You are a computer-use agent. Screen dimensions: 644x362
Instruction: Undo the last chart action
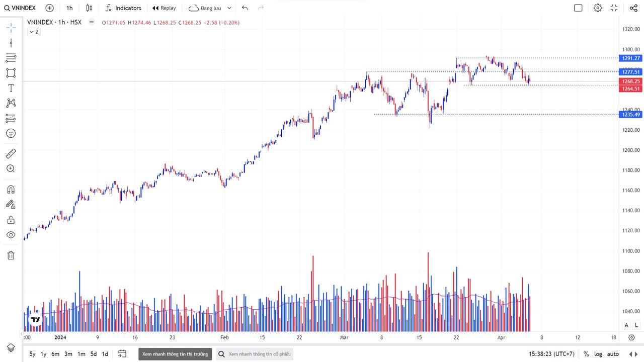(x=245, y=8)
